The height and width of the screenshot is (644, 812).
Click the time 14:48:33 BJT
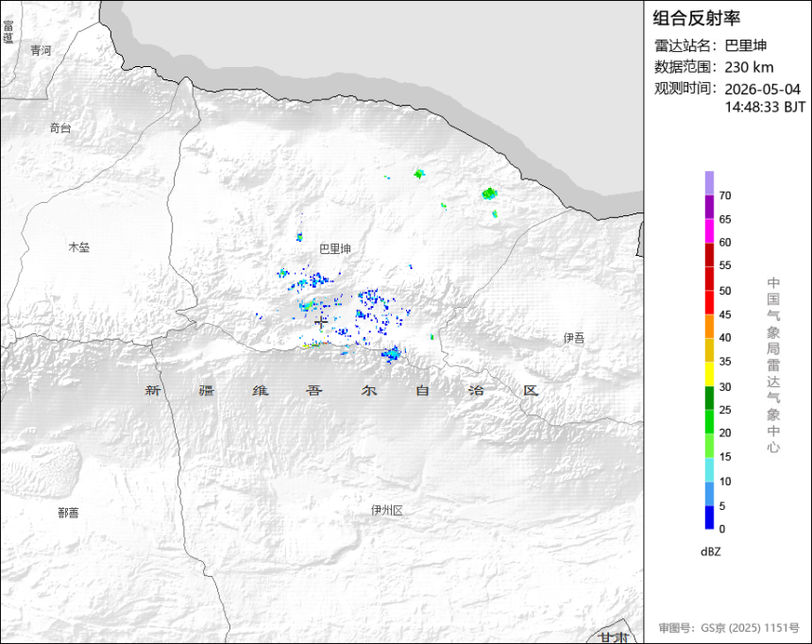pyautogui.click(x=765, y=107)
